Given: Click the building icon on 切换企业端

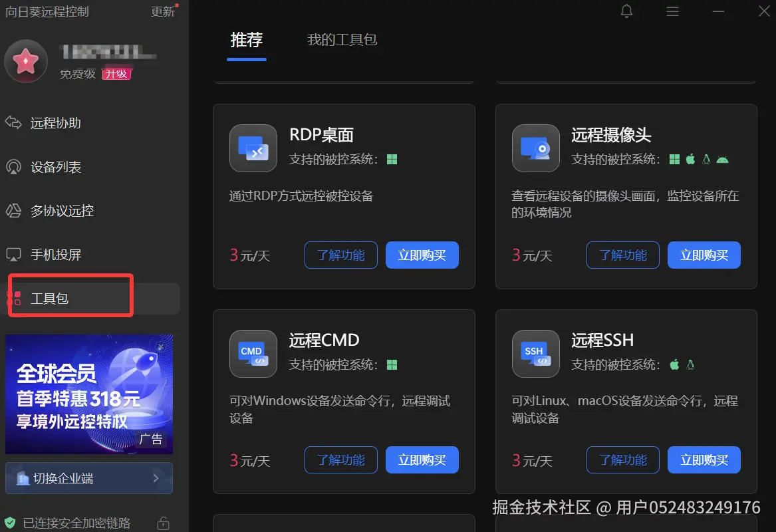Looking at the screenshot, I should (x=23, y=478).
